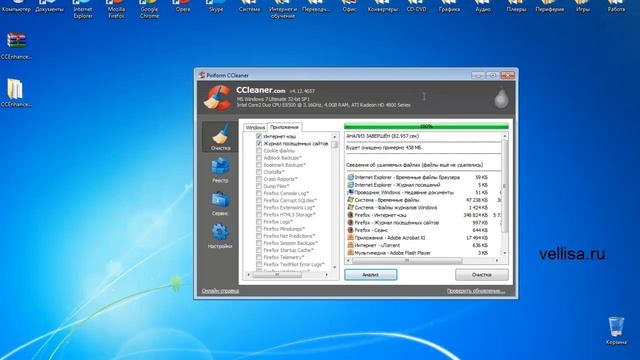This screenshot has height=360, width=640.
Task: Select Приложения - Adobe Acrobat XI row
Action: tap(423, 238)
